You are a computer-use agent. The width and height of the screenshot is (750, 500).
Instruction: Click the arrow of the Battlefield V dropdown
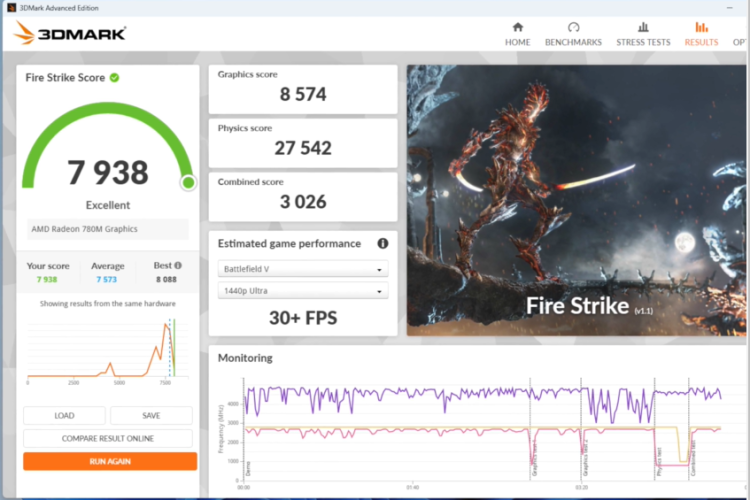tap(379, 270)
